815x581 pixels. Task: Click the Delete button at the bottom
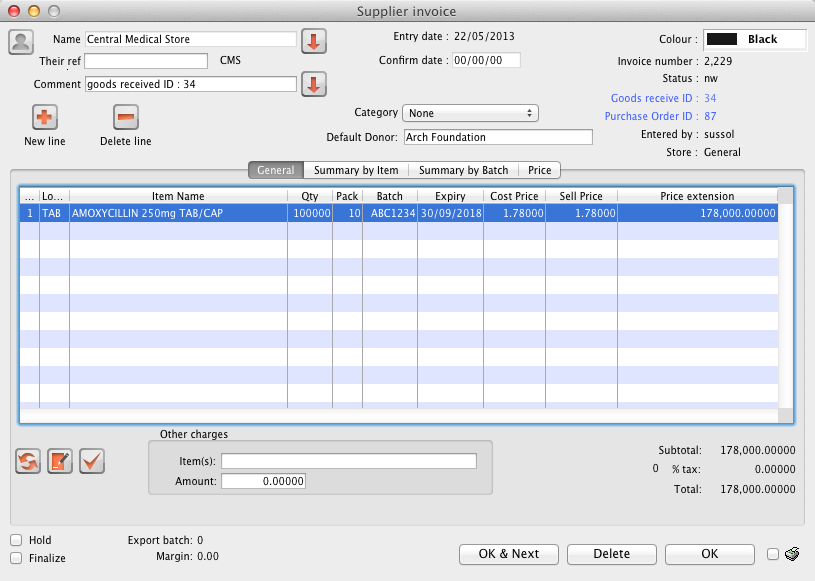[x=611, y=554]
